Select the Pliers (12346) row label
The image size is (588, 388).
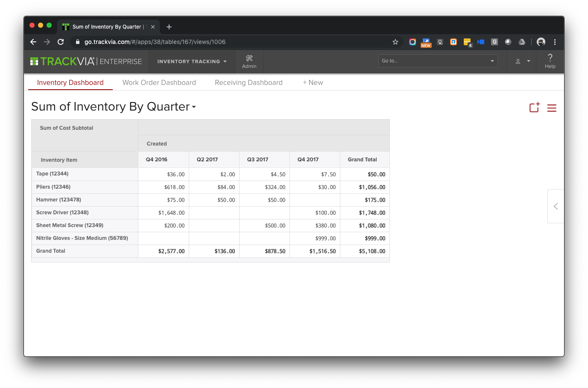point(53,187)
